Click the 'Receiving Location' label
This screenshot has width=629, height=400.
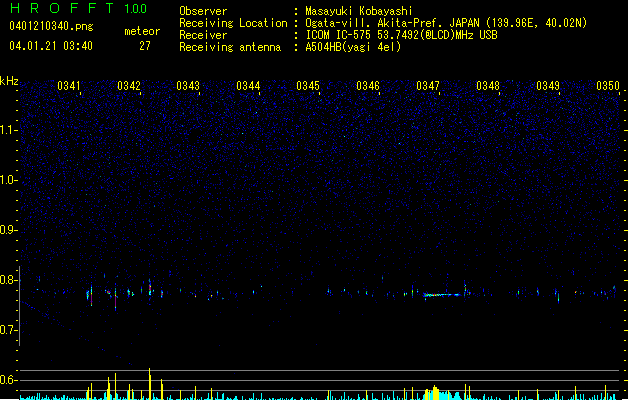(x=233, y=23)
